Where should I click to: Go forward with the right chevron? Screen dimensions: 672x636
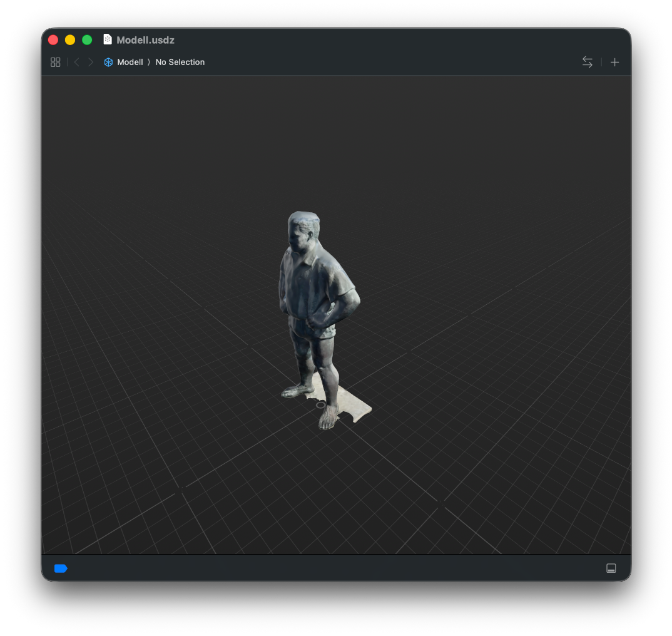(91, 62)
